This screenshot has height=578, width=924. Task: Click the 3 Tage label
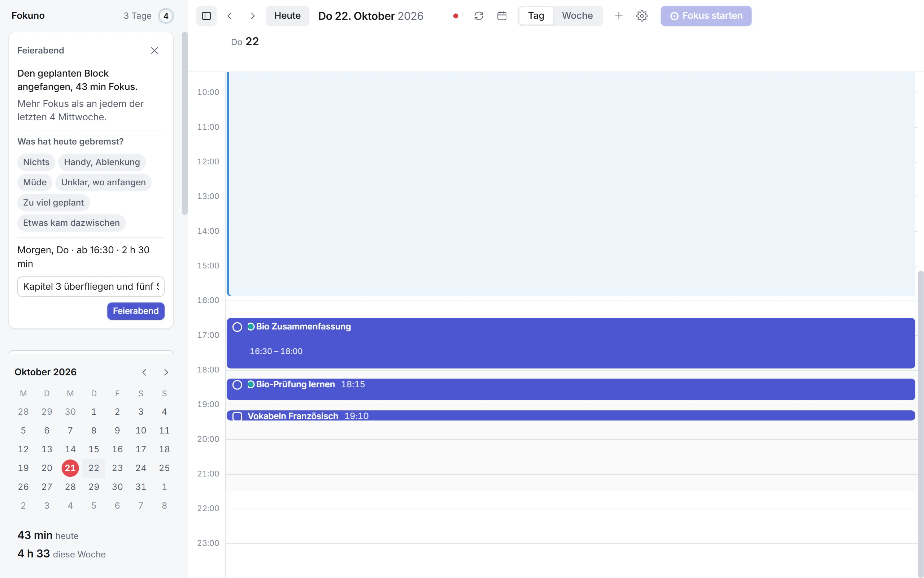pos(138,16)
